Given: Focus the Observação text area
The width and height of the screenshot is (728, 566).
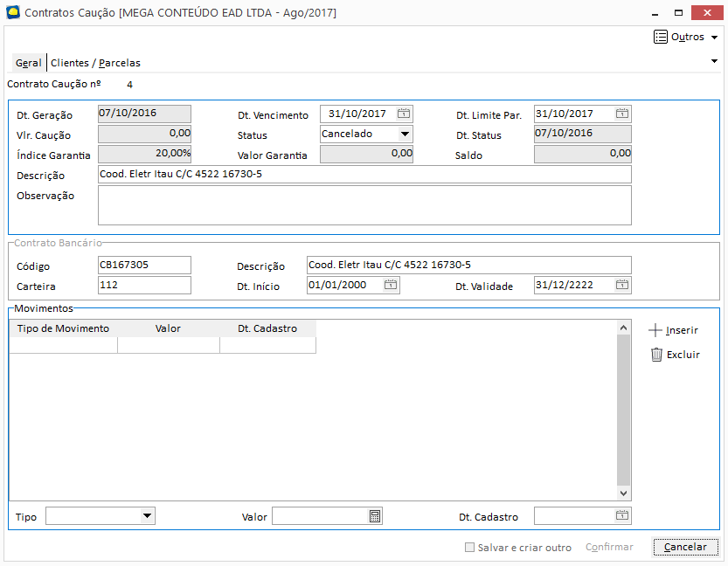Looking at the screenshot, I should [x=364, y=205].
